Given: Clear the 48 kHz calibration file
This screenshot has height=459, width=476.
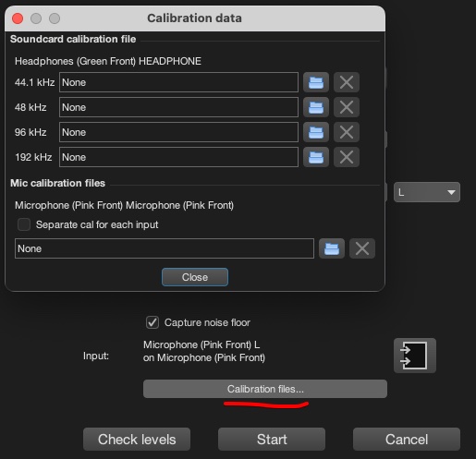Looking at the screenshot, I should (x=347, y=107).
